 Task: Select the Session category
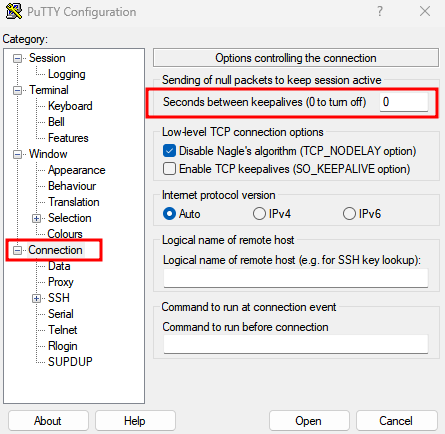coord(47,58)
